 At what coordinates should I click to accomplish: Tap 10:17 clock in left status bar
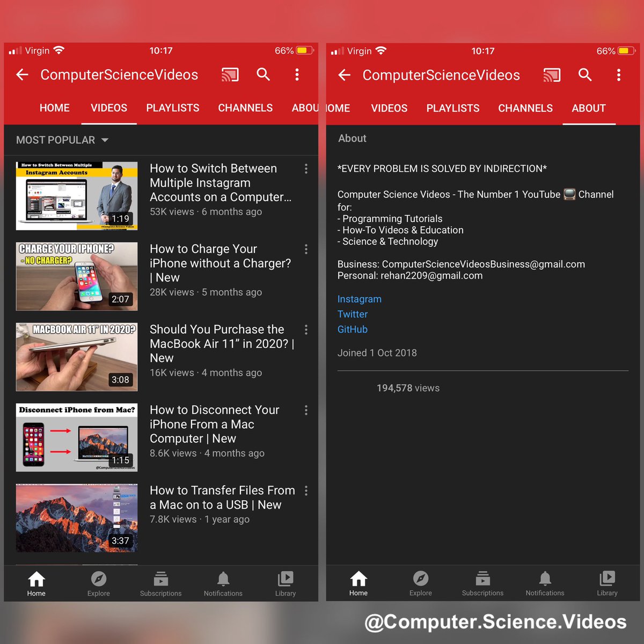click(x=161, y=50)
